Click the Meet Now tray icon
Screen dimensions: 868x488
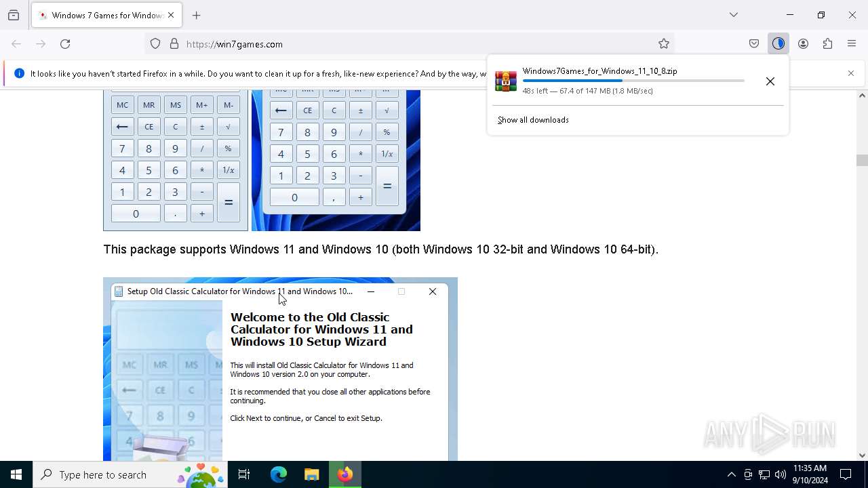coord(748,474)
